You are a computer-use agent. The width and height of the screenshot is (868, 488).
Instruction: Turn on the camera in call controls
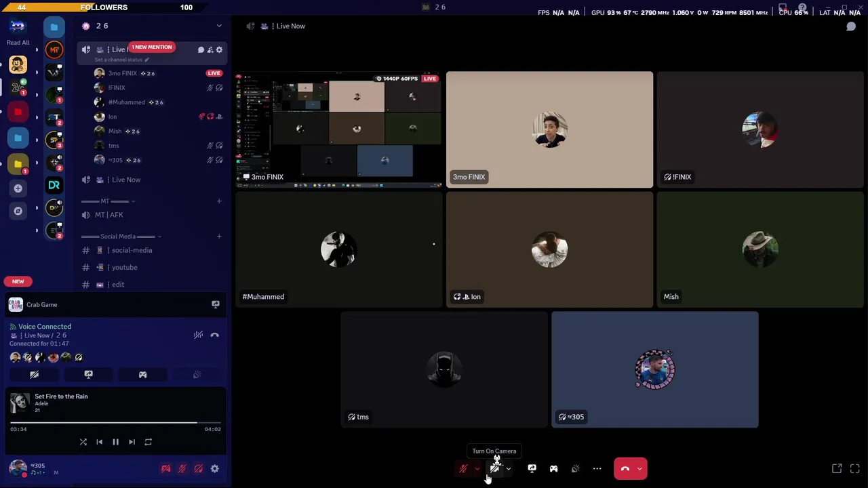(x=495, y=468)
